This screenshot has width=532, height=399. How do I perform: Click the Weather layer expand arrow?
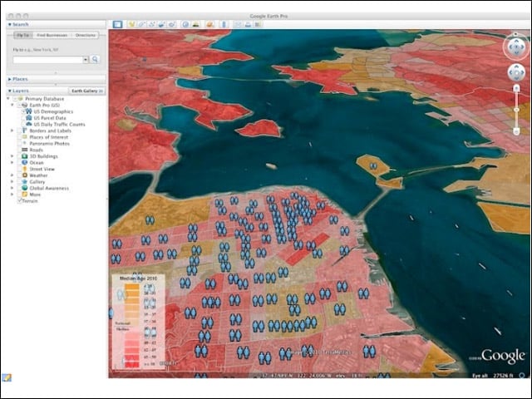tap(12, 175)
